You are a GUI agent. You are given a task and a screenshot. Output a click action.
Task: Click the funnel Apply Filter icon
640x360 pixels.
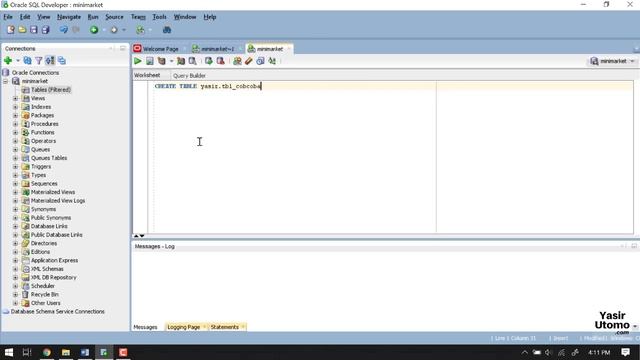[x=39, y=61]
